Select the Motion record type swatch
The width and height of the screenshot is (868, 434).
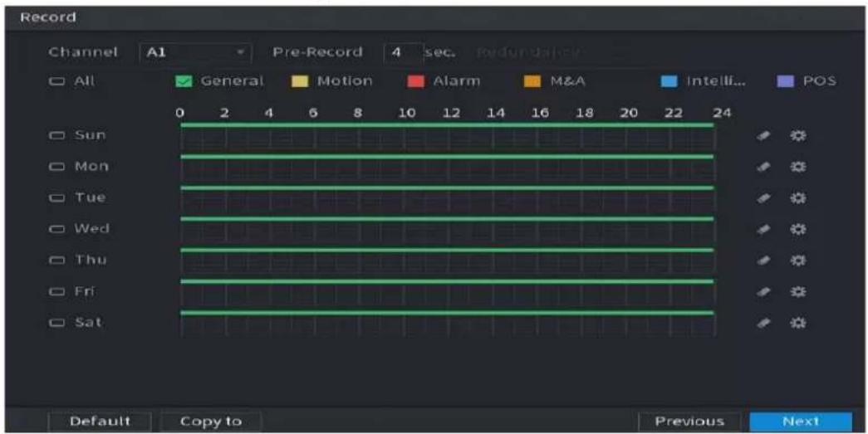coord(300,82)
